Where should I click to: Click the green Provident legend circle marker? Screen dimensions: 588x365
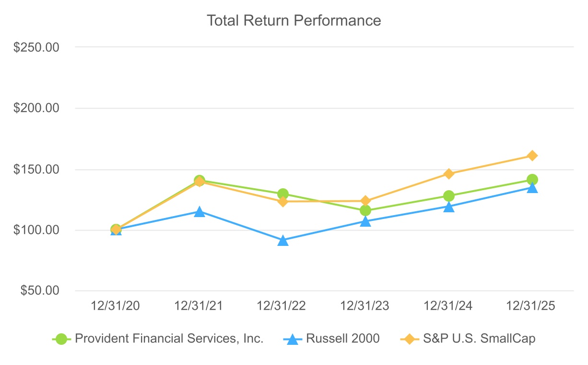(x=61, y=339)
